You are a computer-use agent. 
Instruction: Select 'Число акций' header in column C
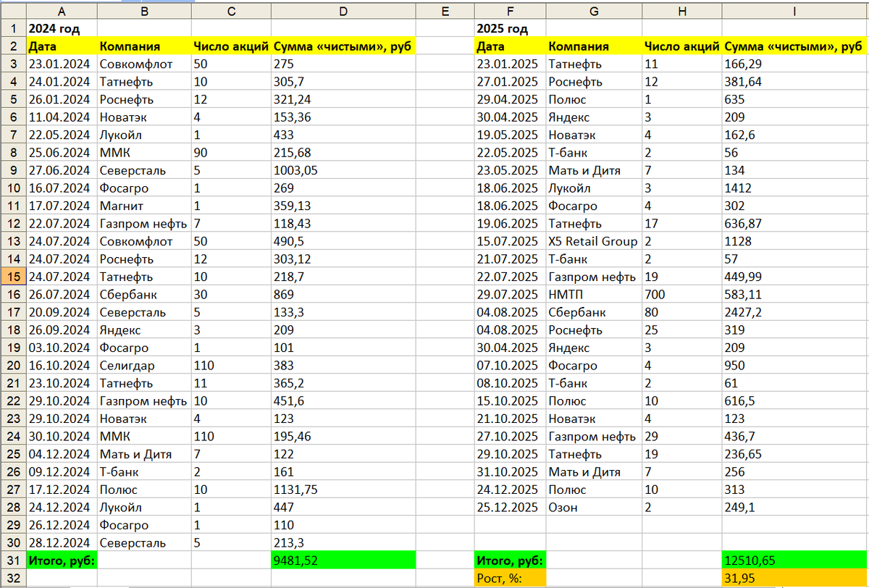point(231,46)
